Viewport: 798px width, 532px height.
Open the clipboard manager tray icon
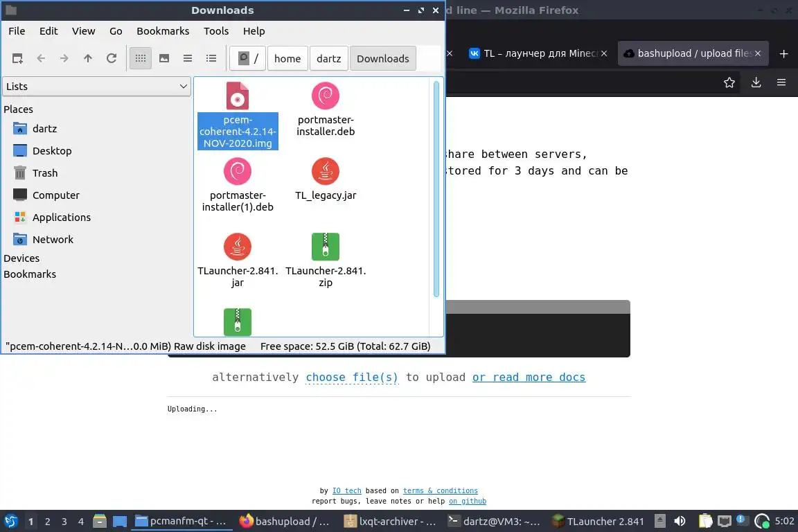(705, 522)
